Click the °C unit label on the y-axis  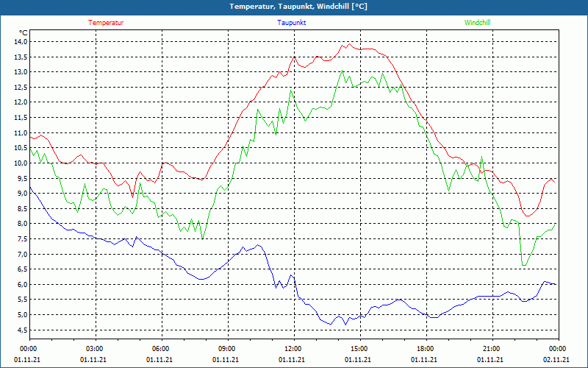click(x=24, y=32)
